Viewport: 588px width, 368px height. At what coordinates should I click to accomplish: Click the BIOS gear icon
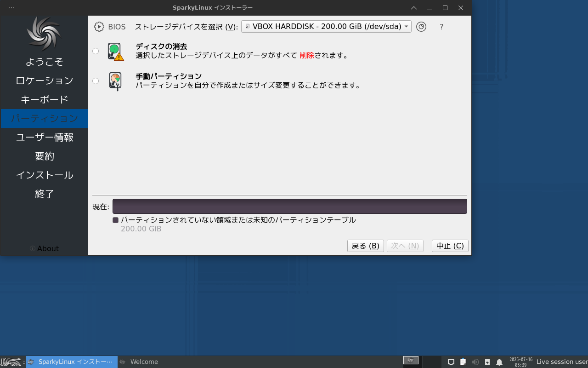[x=99, y=27]
